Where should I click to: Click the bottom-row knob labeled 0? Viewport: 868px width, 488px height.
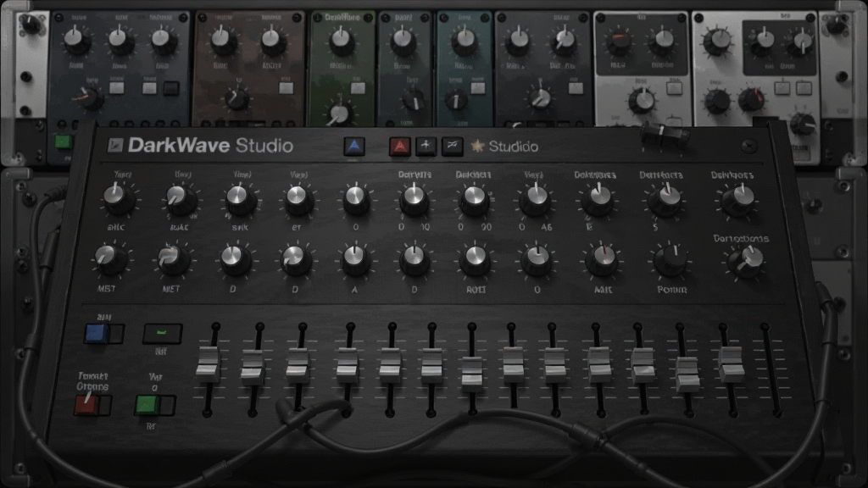tap(537, 261)
